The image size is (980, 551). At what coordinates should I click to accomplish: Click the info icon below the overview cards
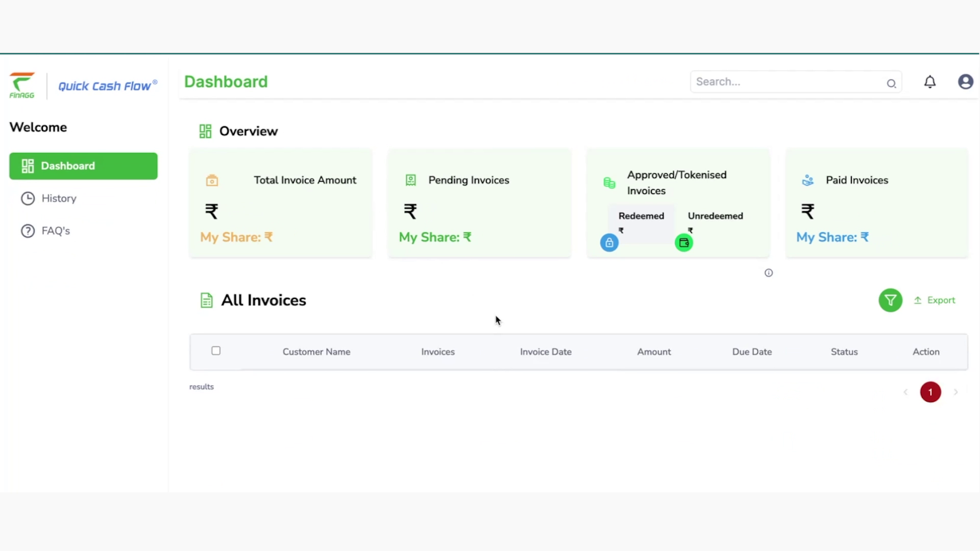[x=769, y=273]
